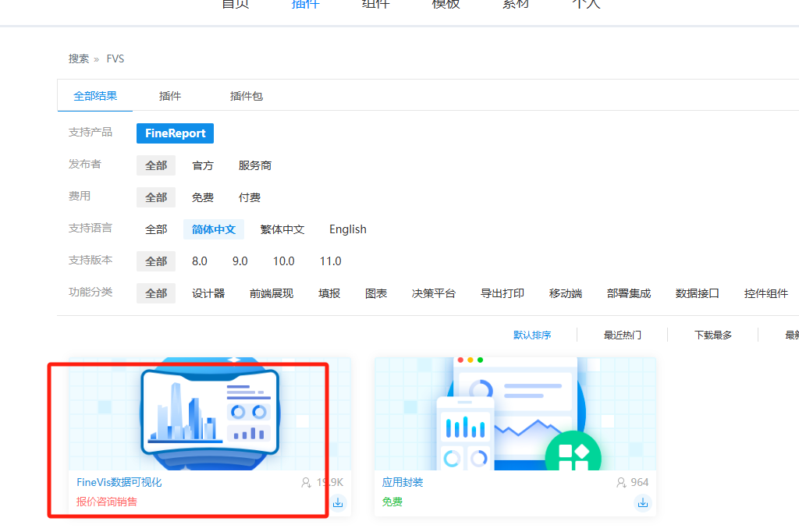The width and height of the screenshot is (799, 532).
Task: Click the FineVis数据可视化 title link
Action: coord(119,482)
